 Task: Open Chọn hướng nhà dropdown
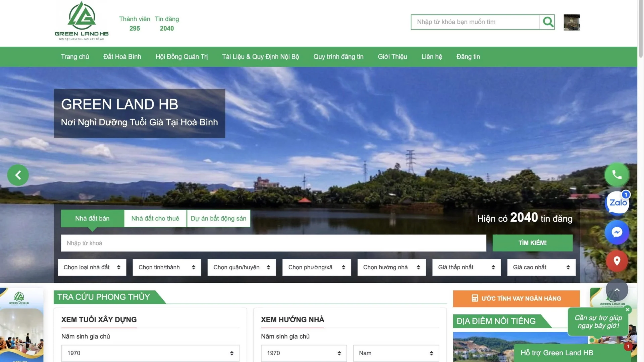[x=391, y=267]
